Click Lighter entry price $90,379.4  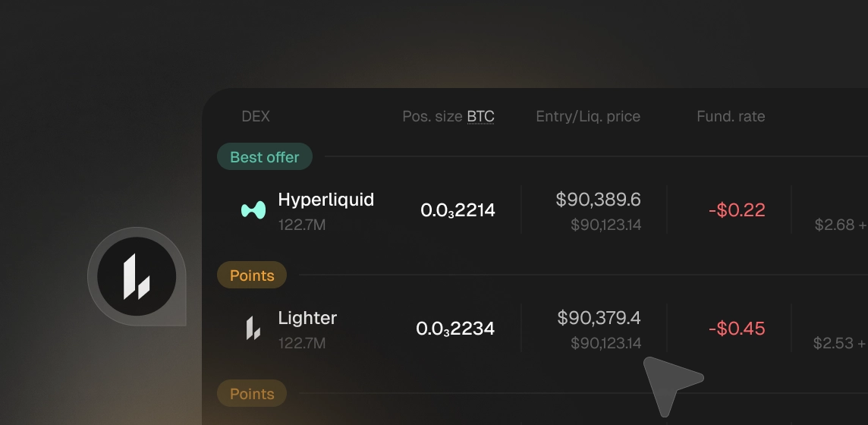pyautogui.click(x=599, y=318)
